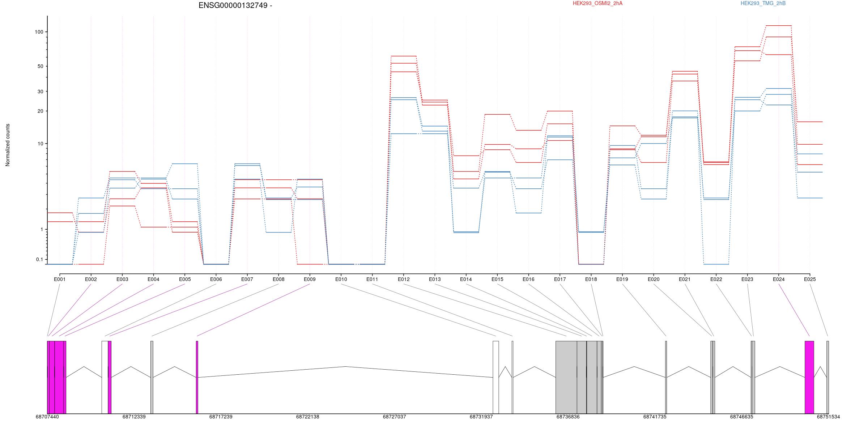Click the wide magenta exon block near 68750000

click(809, 377)
